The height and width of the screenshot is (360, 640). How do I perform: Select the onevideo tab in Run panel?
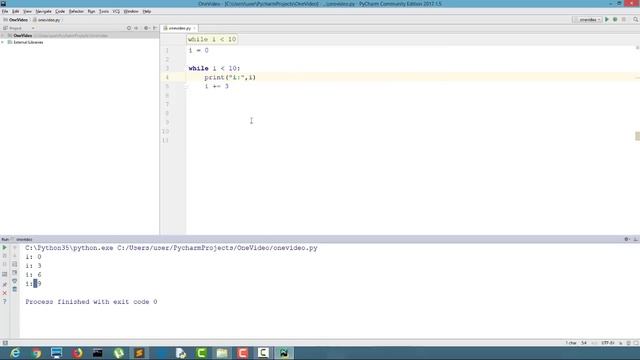click(x=24, y=240)
